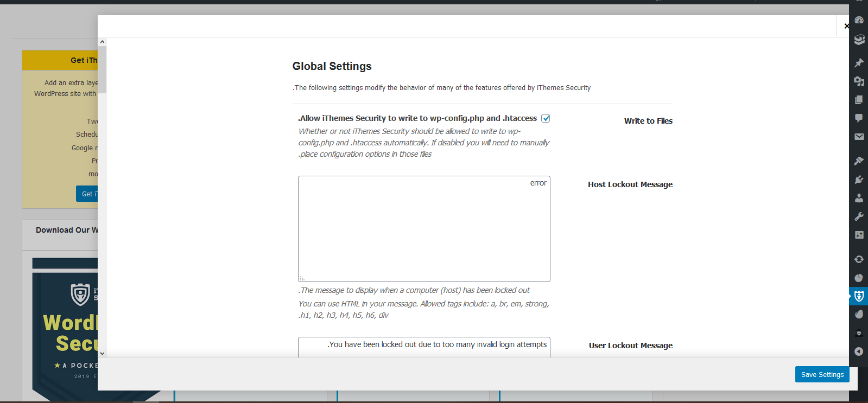
Task: Click the "Write to Files" label
Action: coord(648,121)
